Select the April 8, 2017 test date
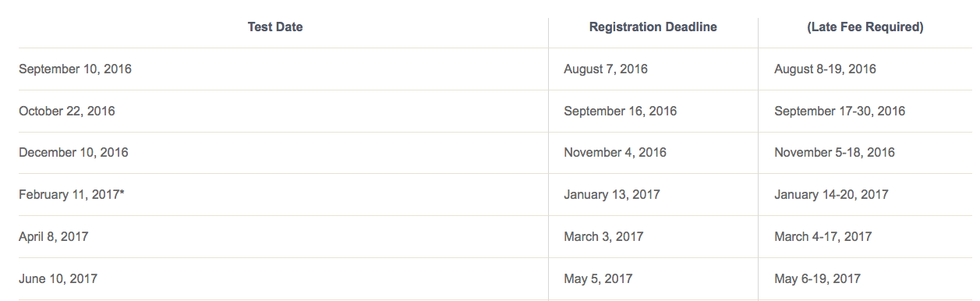This screenshot has height=301, width=980. click(x=54, y=236)
